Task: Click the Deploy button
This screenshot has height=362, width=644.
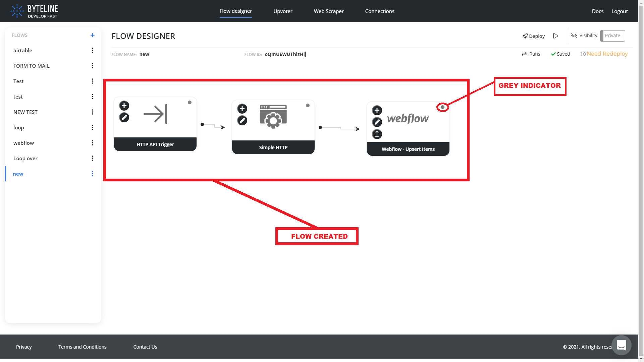Action: tap(533, 36)
